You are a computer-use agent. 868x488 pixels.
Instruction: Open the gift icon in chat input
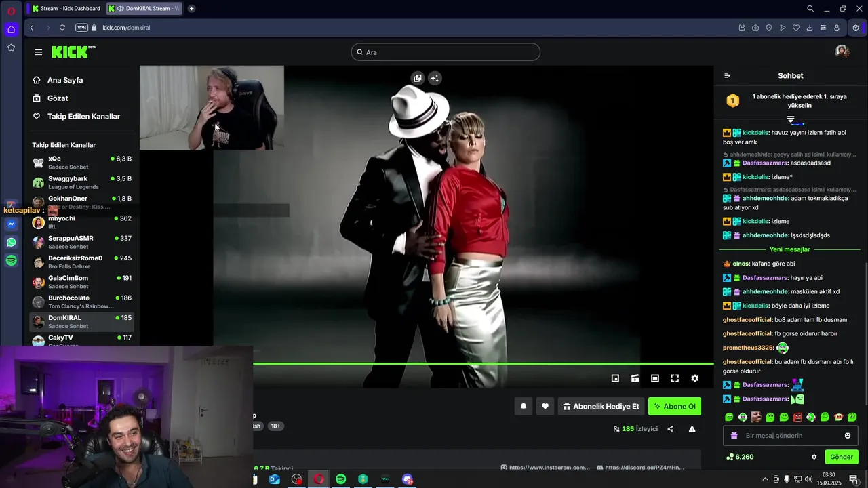coord(734,436)
